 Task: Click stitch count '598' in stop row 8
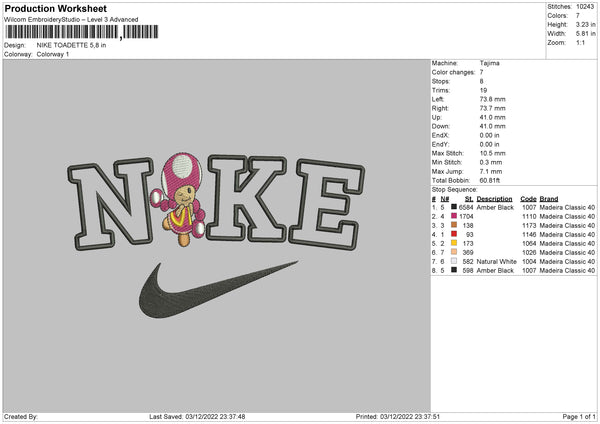click(x=468, y=271)
